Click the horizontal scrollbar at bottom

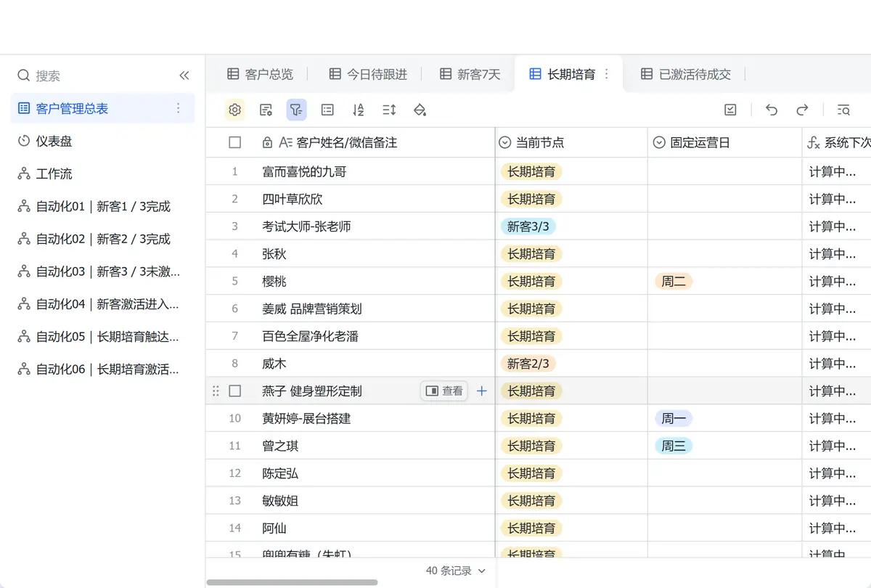[292, 582]
